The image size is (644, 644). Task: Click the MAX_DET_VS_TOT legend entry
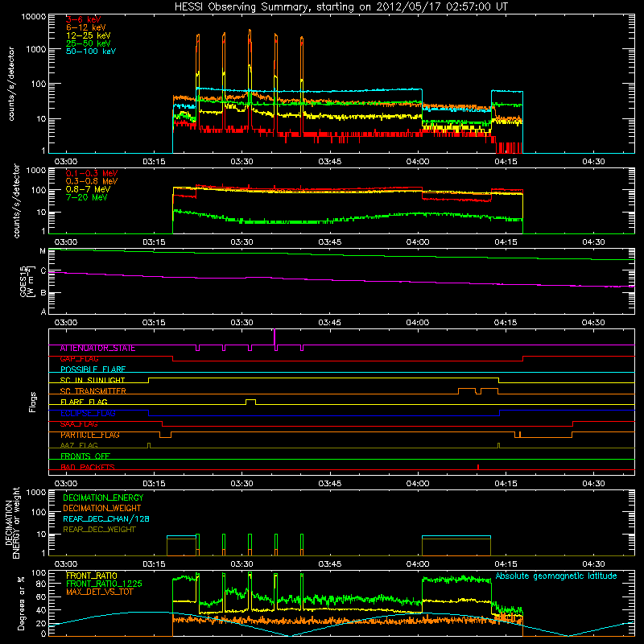click(x=99, y=592)
